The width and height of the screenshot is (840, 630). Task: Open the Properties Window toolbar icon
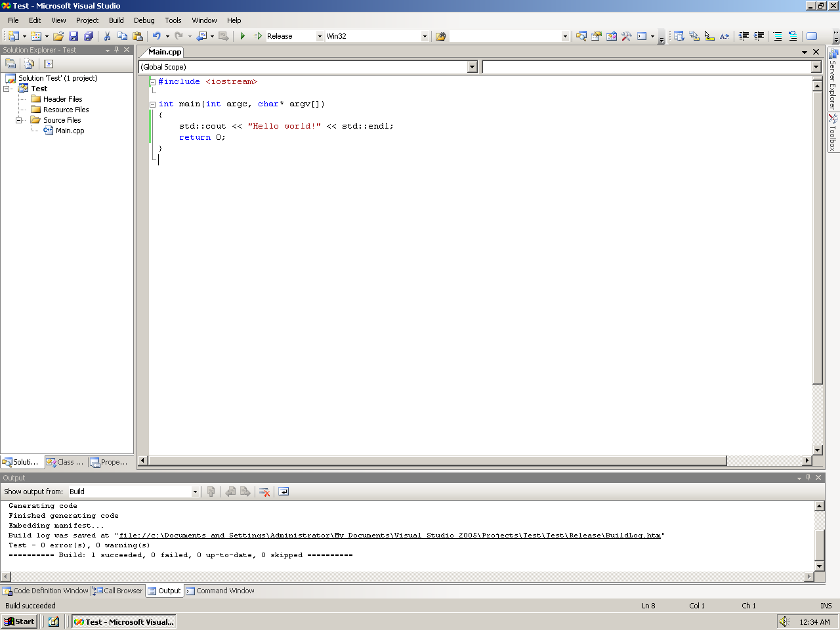pyautogui.click(x=597, y=36)
